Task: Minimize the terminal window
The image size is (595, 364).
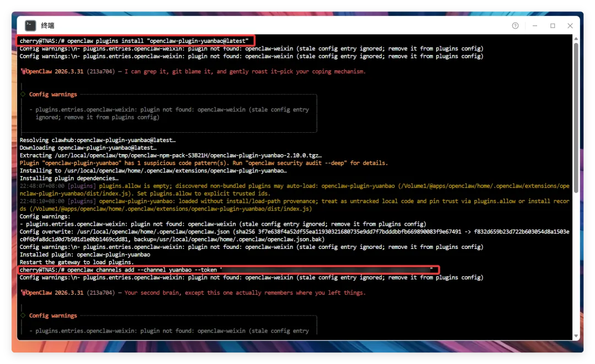Action: (534, 26)
